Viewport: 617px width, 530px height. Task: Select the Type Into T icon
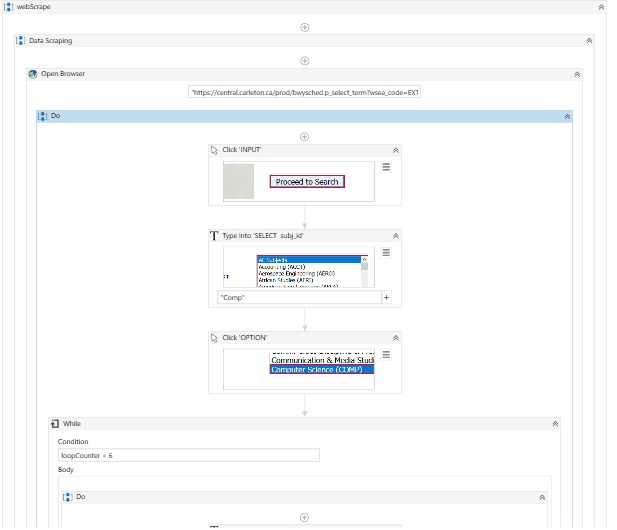[x=214, y=236]
